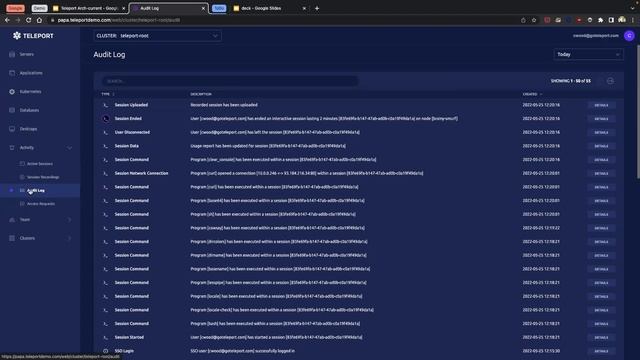Select the 'Recorded session has been uploaded' description
The image size is (640, 360).
224,105
